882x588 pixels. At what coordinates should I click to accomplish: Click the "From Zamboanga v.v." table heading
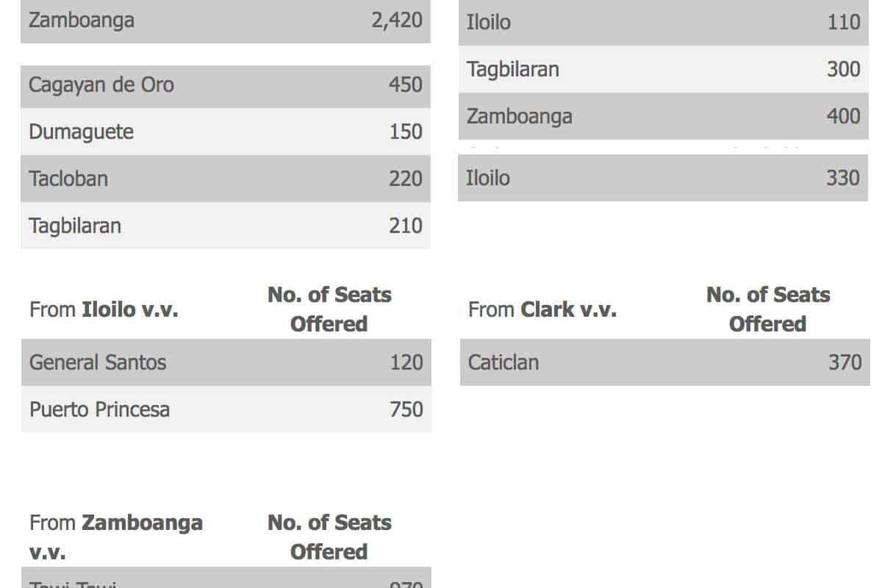(x=116, y=537)
